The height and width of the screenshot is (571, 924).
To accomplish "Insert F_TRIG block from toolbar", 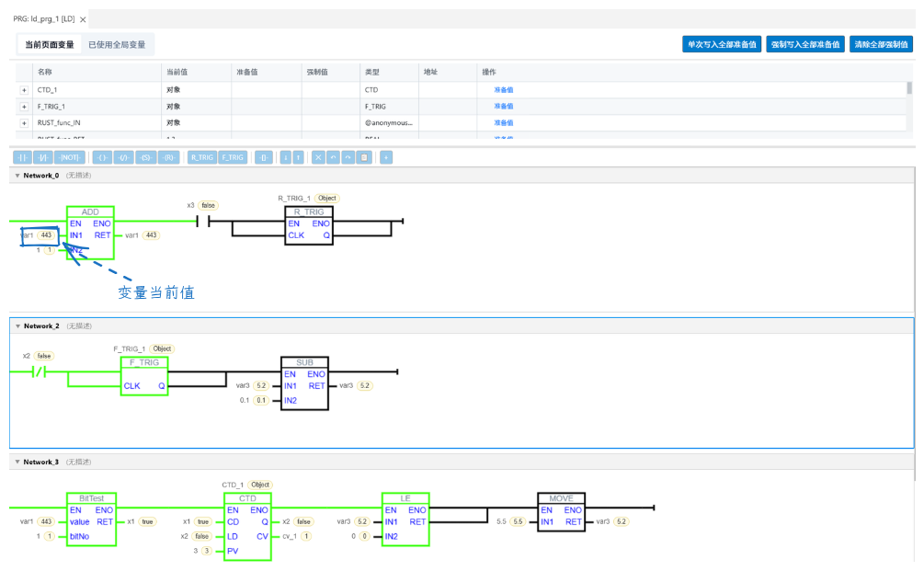I will tap(233, 157).
